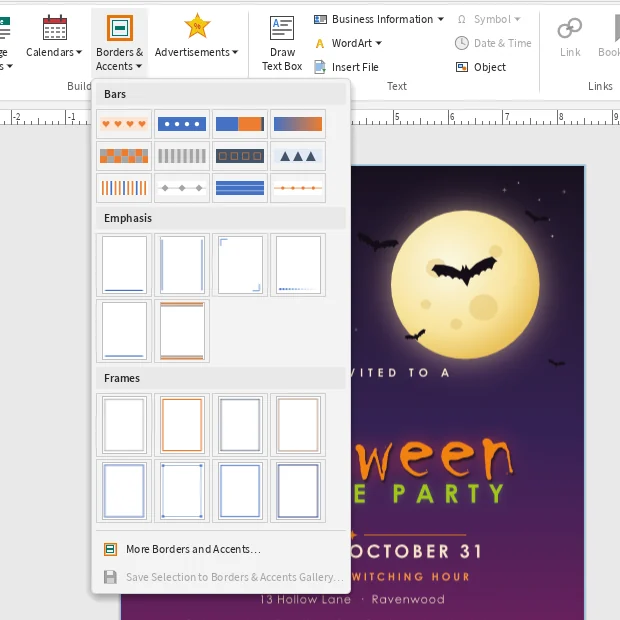620x620 pixels.
Task: Select the OCTOBER 31 text
Action: click(416, 552)
